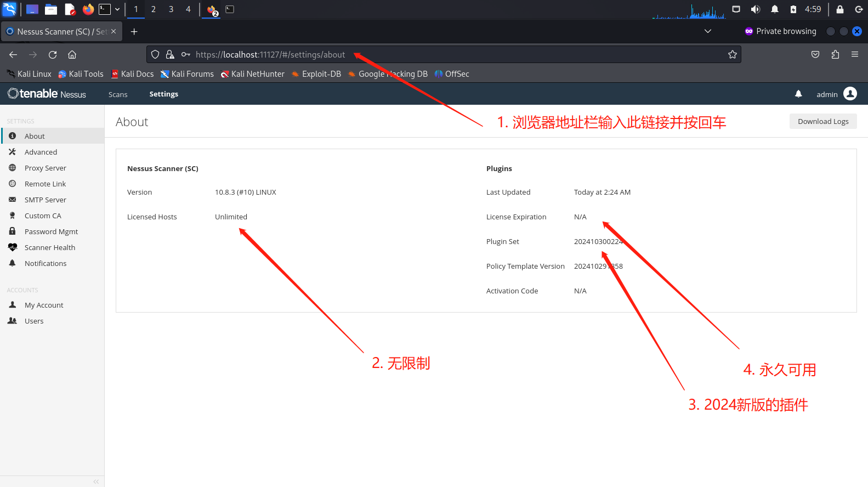Open a new browser tab
The width and height of the screenshot is (868, 487).
134,32
